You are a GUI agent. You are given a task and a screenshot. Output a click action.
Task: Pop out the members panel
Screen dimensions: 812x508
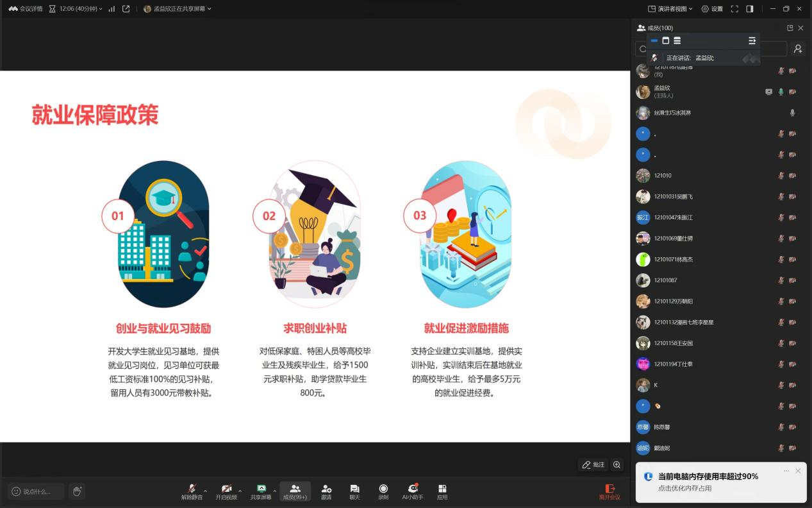click(790, 28)
